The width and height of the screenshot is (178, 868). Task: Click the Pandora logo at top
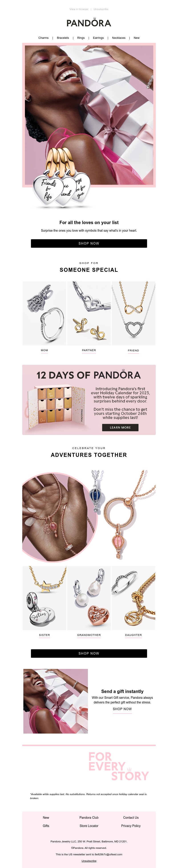point(89,23)
